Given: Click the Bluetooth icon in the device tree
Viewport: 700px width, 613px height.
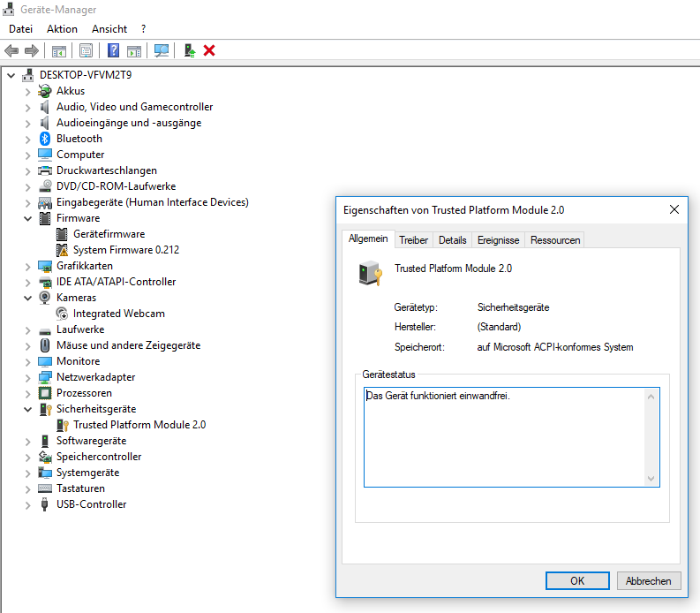Looking at the screenshot, I should 45,139.
